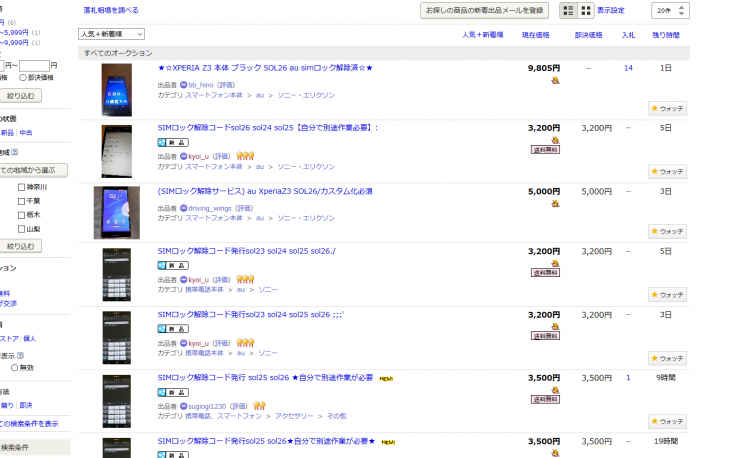
Task: Register new listing email alert button
Action: [484, 10]
